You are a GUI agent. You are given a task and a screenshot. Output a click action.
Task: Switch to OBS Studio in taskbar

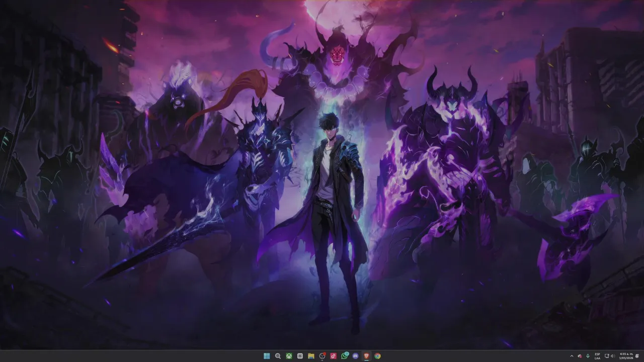click(x=323, y=356)
